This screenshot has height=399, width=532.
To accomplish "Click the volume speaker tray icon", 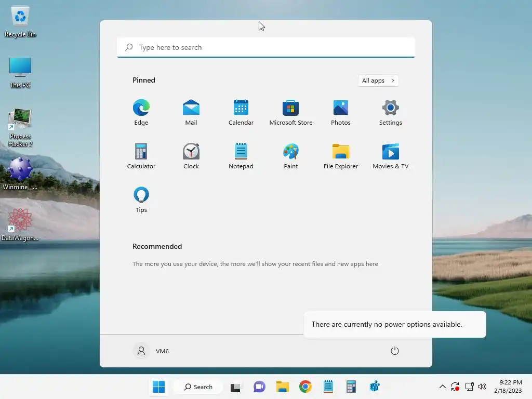I will 482,387.
